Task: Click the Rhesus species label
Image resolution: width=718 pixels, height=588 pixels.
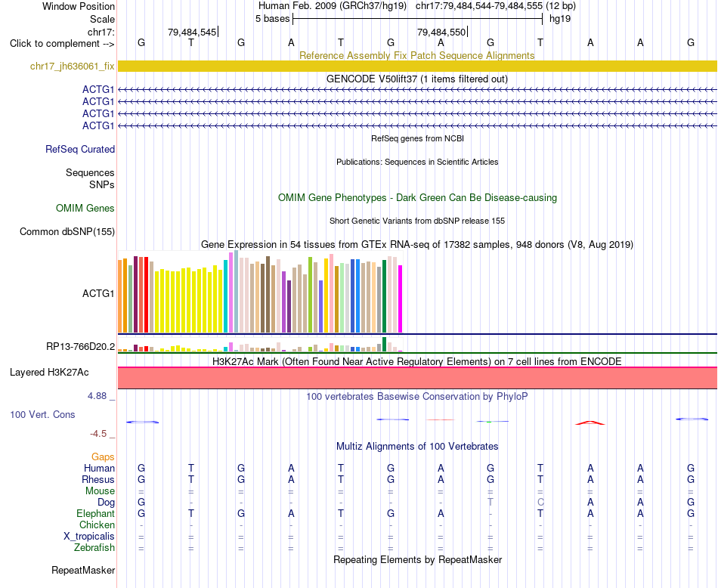Action: pos(98,479)
